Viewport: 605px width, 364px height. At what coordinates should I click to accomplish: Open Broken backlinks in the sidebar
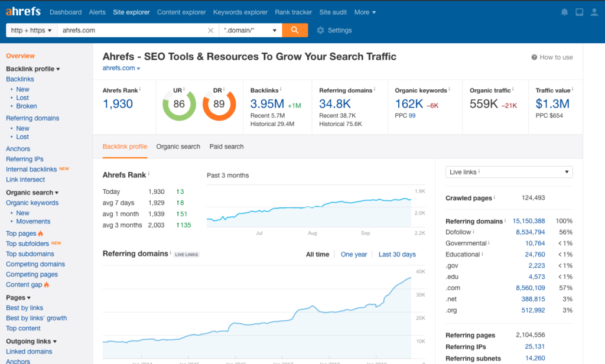27,106
